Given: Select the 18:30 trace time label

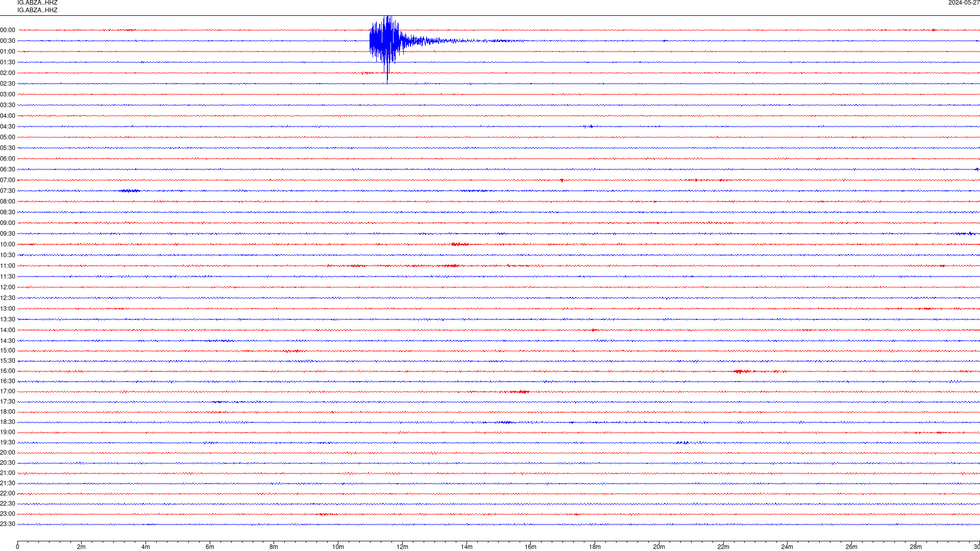Looking at the screenshot, I should click(8, 422).
